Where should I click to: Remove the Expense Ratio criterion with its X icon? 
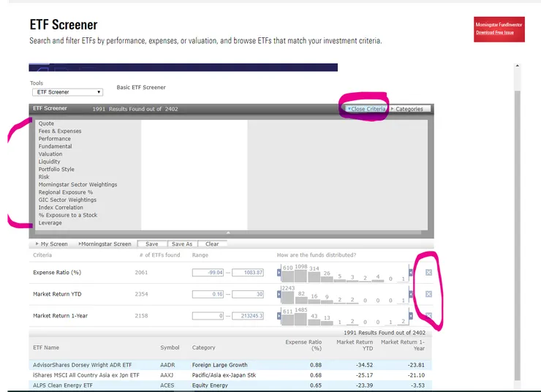428,272
